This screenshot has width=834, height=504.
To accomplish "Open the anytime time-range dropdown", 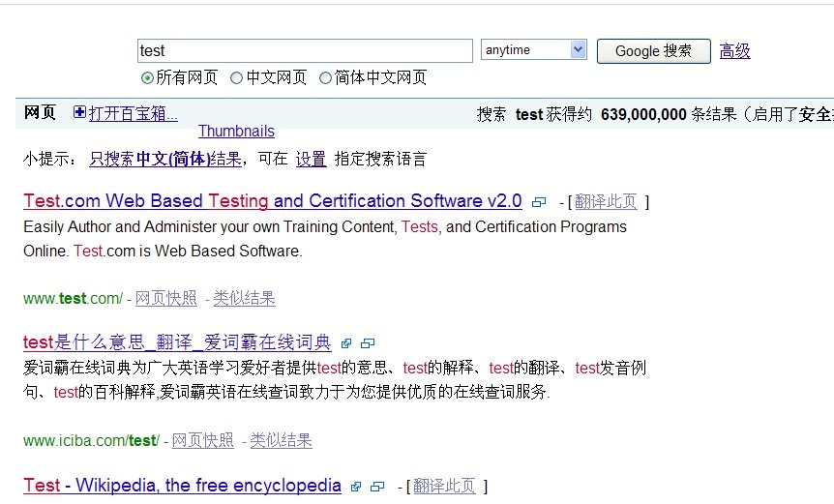I will pos(534,50).
